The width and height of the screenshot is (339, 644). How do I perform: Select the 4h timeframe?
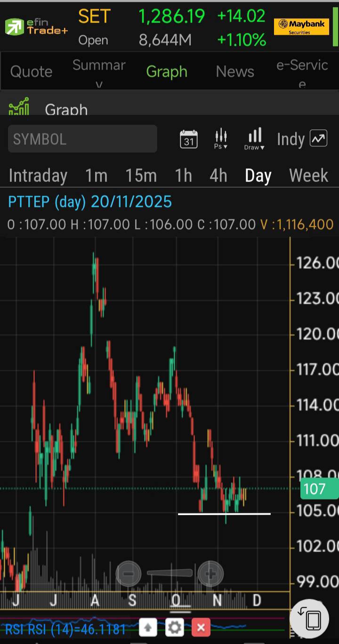(218, 175)
